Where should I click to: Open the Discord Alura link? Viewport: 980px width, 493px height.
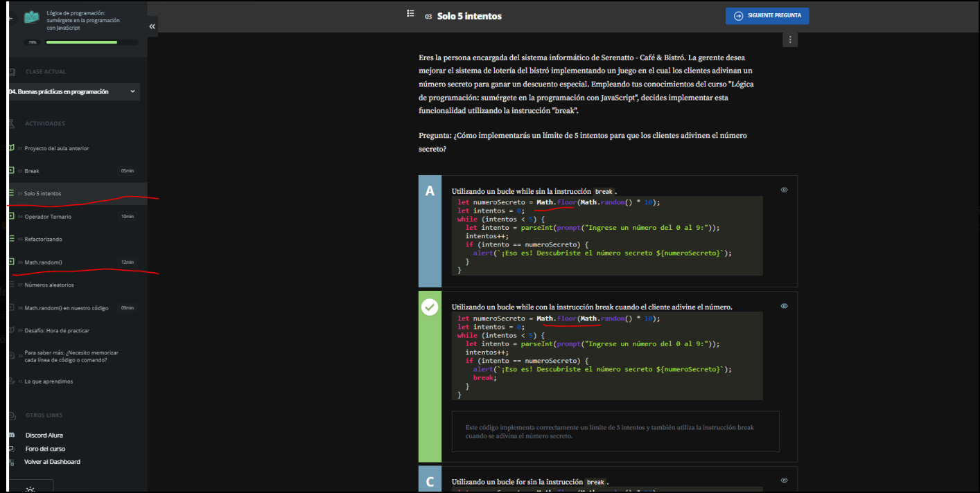click(44, 435)
